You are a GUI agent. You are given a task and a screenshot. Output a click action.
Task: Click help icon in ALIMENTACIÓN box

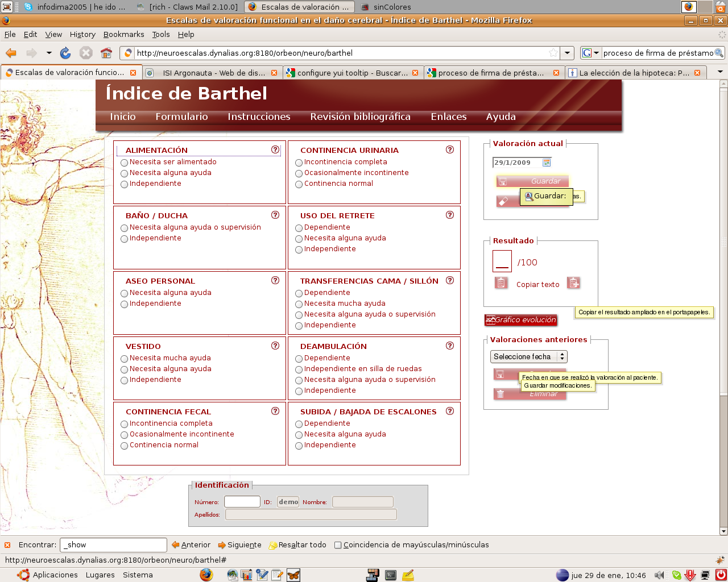275,150
